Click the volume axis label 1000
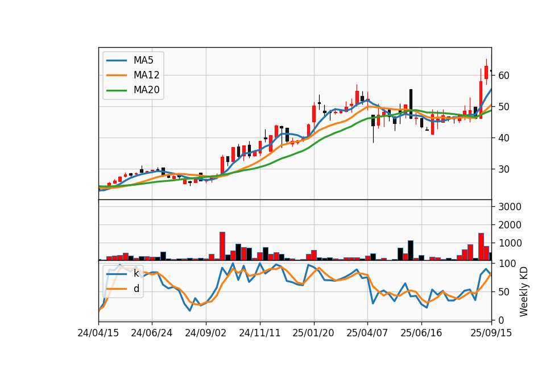 tap(510, 243)
